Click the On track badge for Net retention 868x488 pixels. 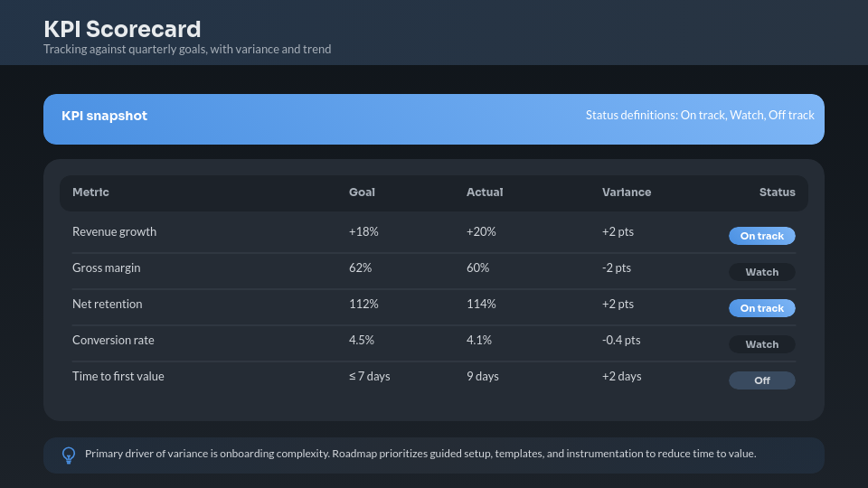click(x=761, y=308)
